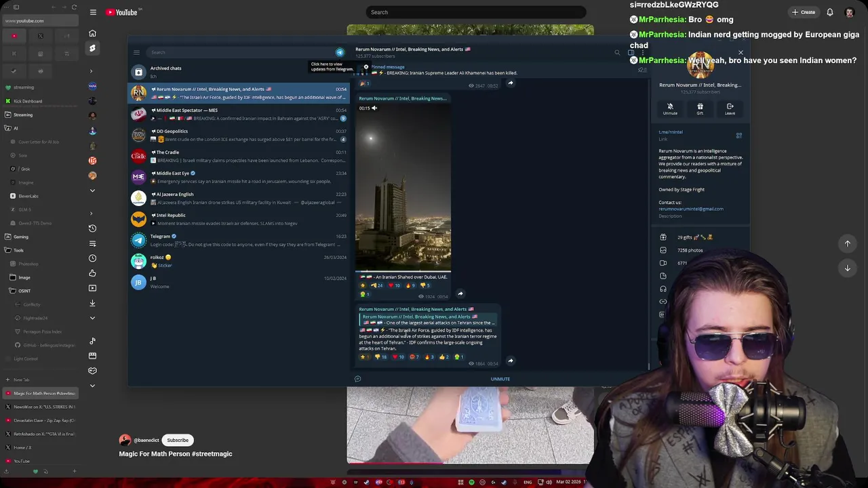Open the X pinned tab tile

[40, 36]
